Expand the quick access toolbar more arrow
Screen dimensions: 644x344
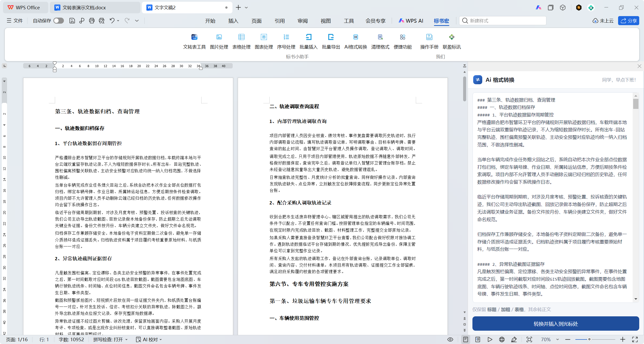click(x=137, y=21)
